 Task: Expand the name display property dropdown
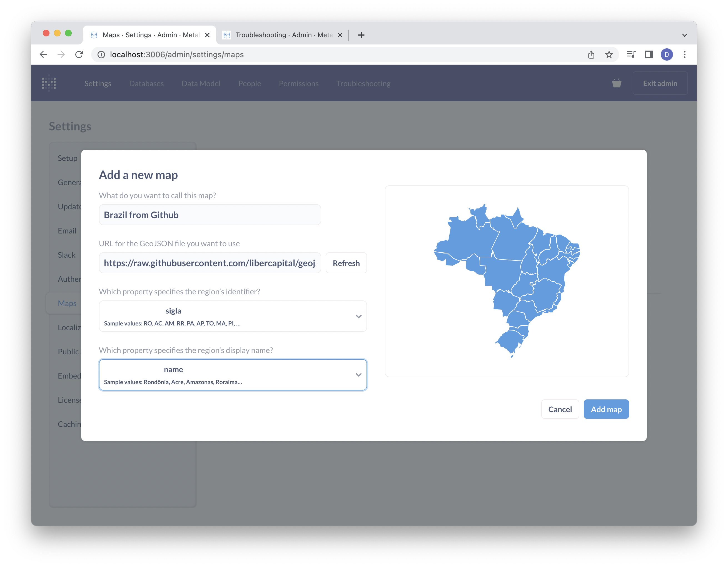pyautogui.click(x=233, y=375)
